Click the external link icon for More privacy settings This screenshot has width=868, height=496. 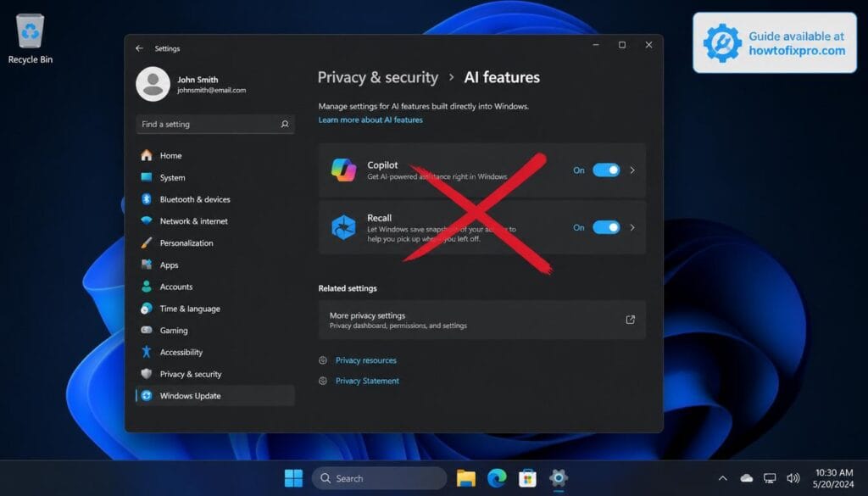630,320
